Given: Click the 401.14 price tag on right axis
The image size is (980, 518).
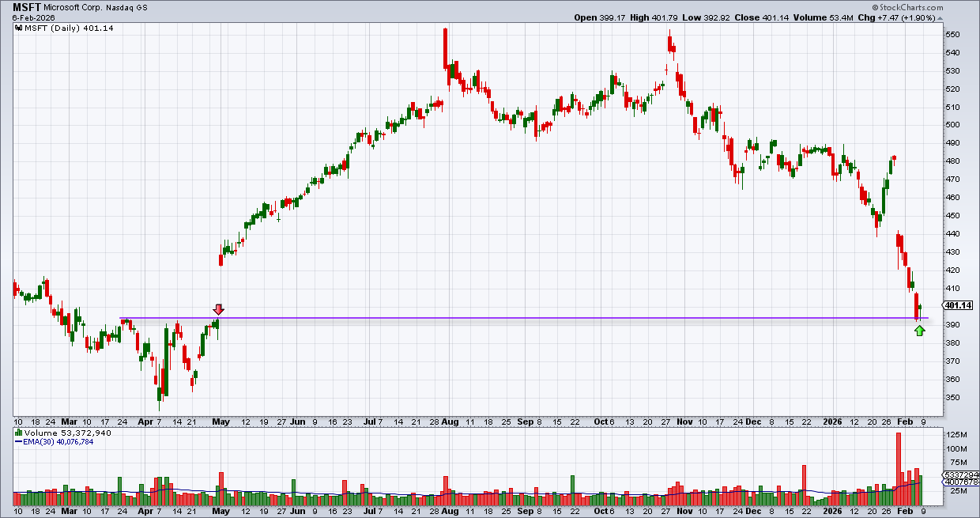Looking at the screenshot, I should click(957, 305).
